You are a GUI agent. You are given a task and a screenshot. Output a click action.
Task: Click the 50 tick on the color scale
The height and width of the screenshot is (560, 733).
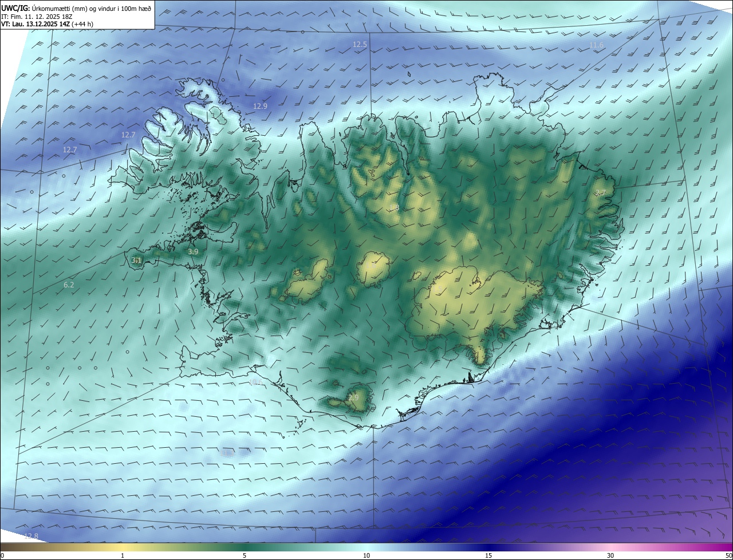click(x=728, y=556)
